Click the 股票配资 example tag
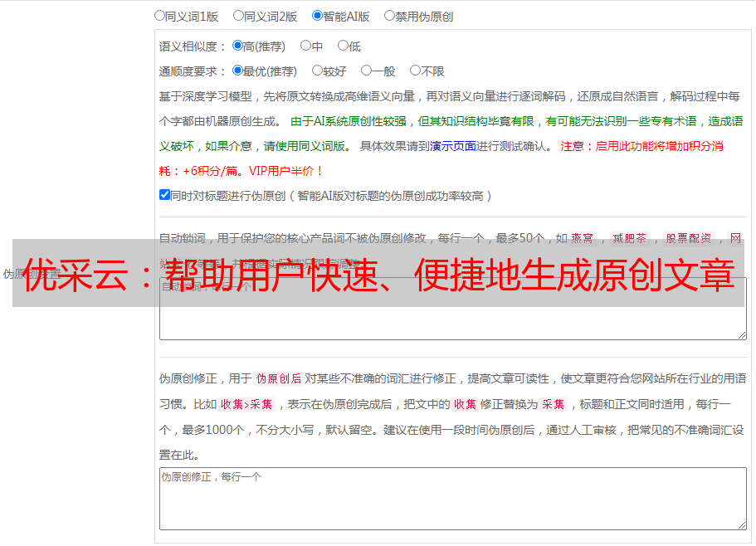Screen dimensions: 756x546 point(689,238)
